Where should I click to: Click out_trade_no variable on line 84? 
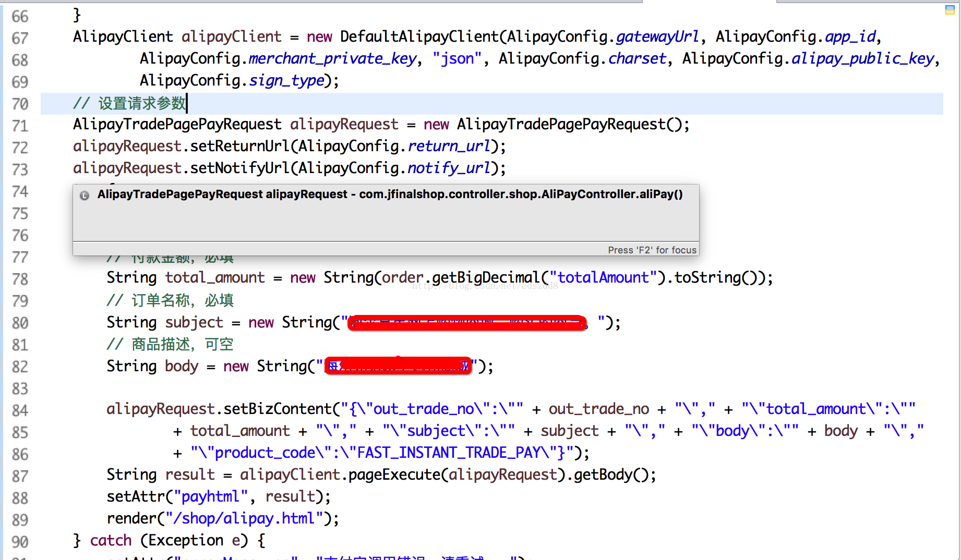tap(599, 409)
